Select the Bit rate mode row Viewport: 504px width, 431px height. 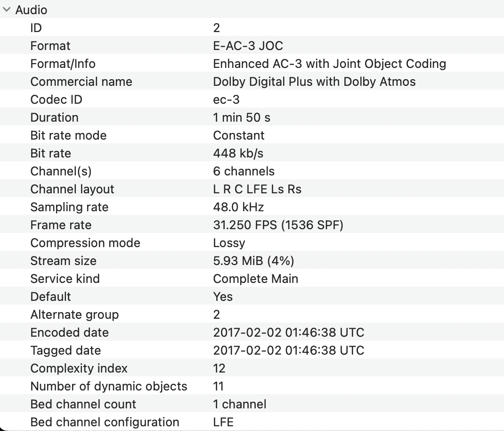[x=68, y=135]
